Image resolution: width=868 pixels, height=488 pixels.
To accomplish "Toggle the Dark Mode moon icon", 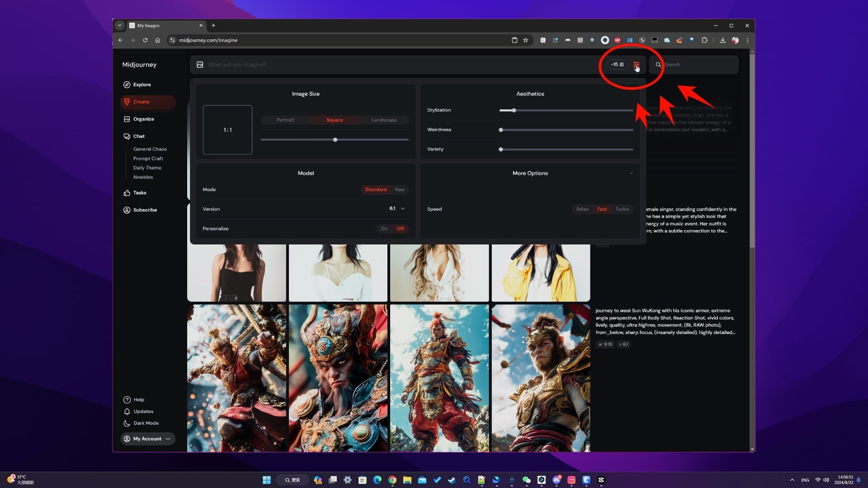I will [x=127, y=423].
